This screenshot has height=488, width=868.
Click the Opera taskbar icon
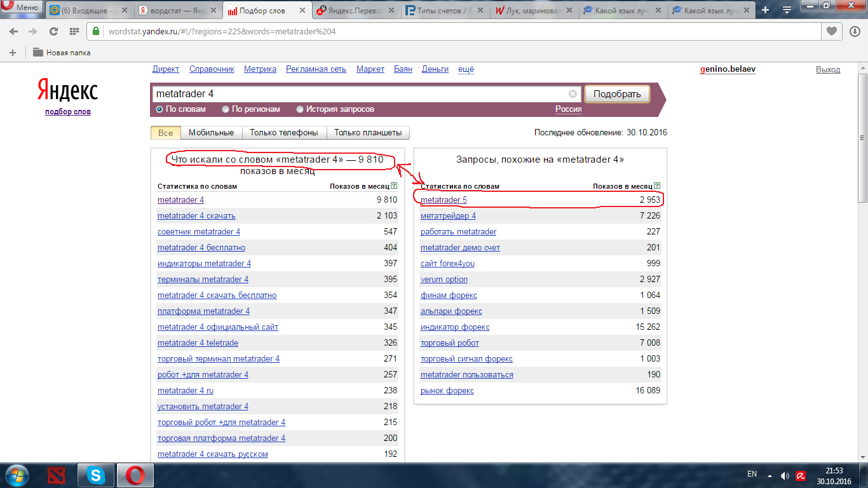tap(134, 475)
